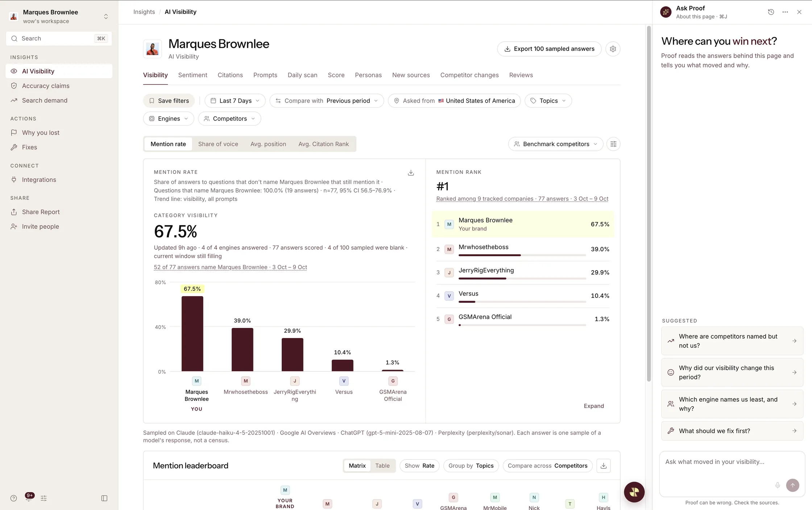This screenshot has height=510, width=812.
Task: Open Compare with Previous period dropdown
Action: [x=327, y=101]
